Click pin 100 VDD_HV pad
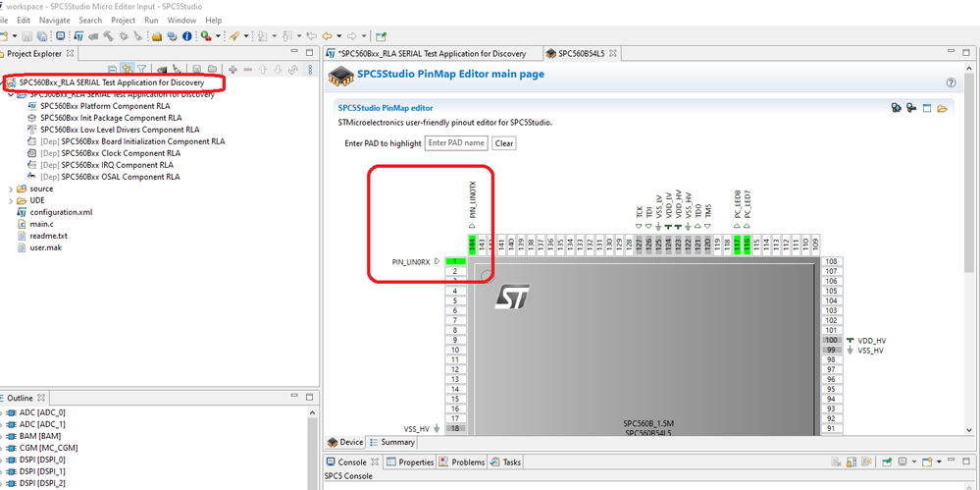Screen dimensions: 980x490 pos(832,341)
